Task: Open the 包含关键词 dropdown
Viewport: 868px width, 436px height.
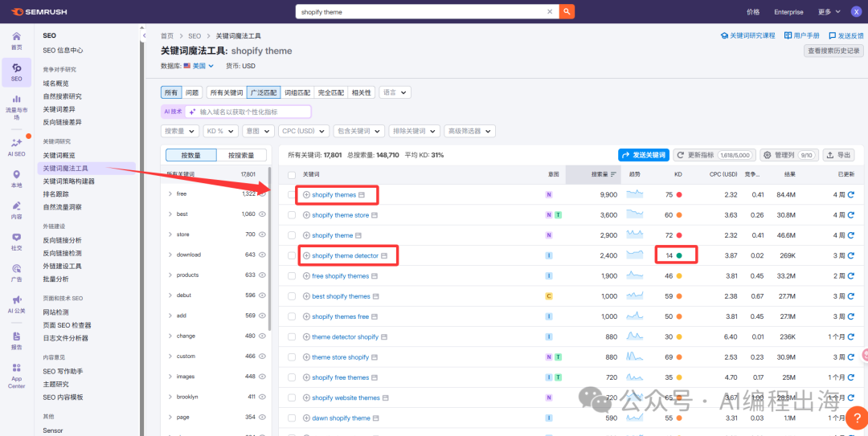Action: point(359,131)
